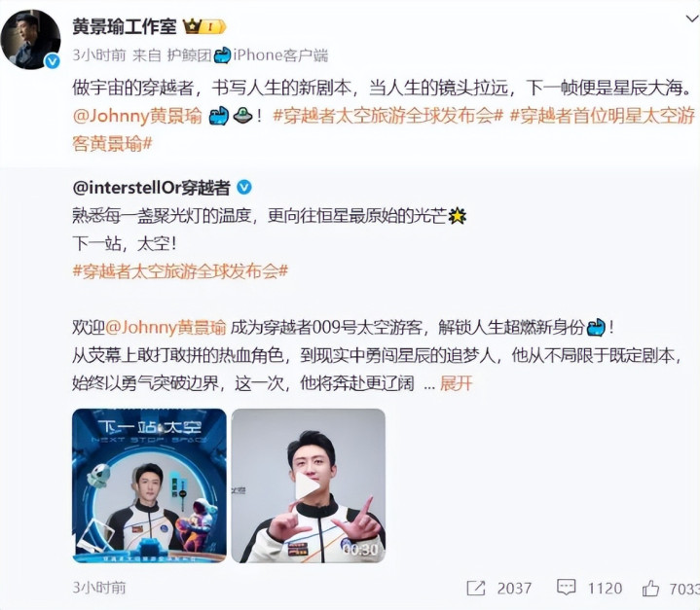Image resolution: width=700 pixels, height=610 pixels.
Task: Open the 下一站太空 poster image
Action: click(x=149, y=485)
